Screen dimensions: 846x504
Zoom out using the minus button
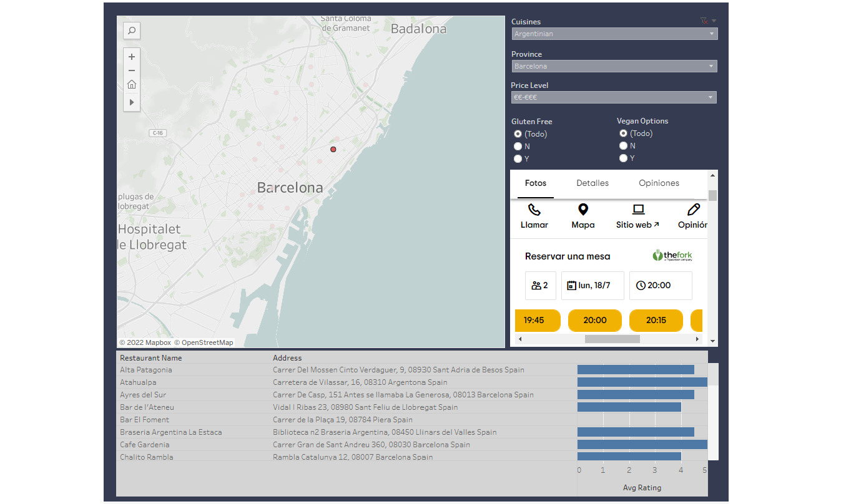click(x=132, y=70)
